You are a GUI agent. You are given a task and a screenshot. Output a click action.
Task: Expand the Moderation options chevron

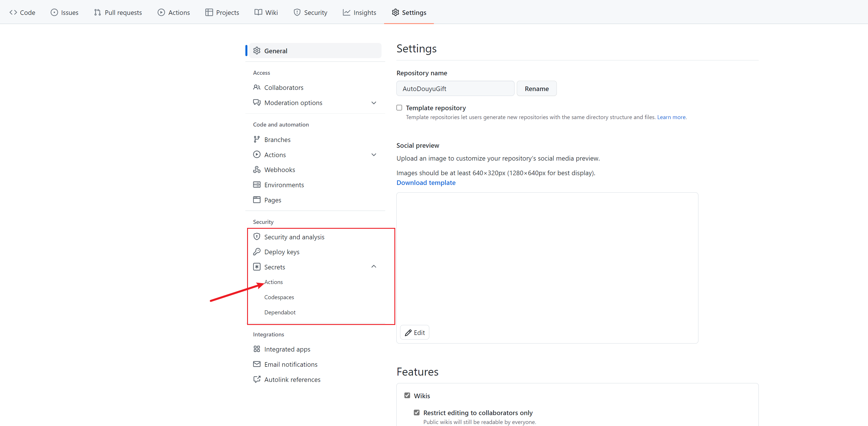(374, 103)
